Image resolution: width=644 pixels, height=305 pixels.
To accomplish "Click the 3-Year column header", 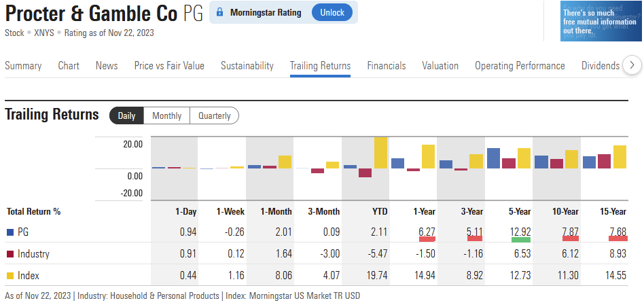I will point(471,212).
